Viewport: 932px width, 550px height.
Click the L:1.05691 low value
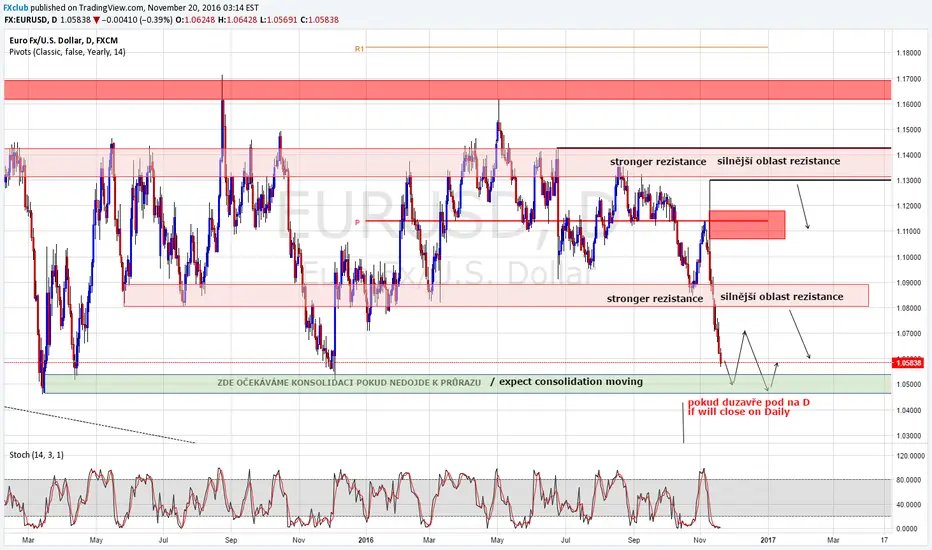279,20
